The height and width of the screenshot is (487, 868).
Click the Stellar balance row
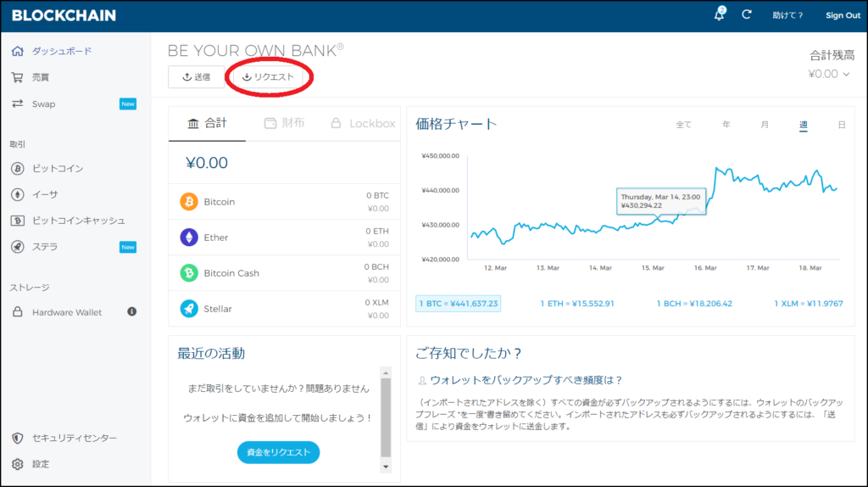pyautogui.click(x=285, y=309)
